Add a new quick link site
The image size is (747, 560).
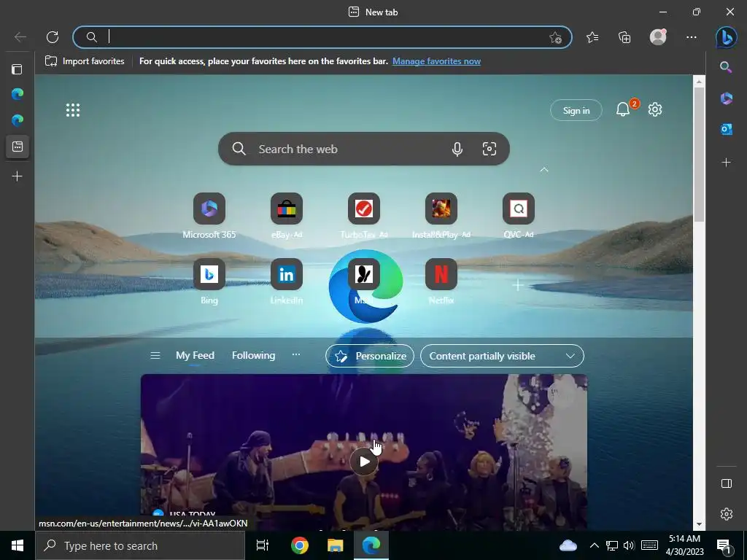518,285
